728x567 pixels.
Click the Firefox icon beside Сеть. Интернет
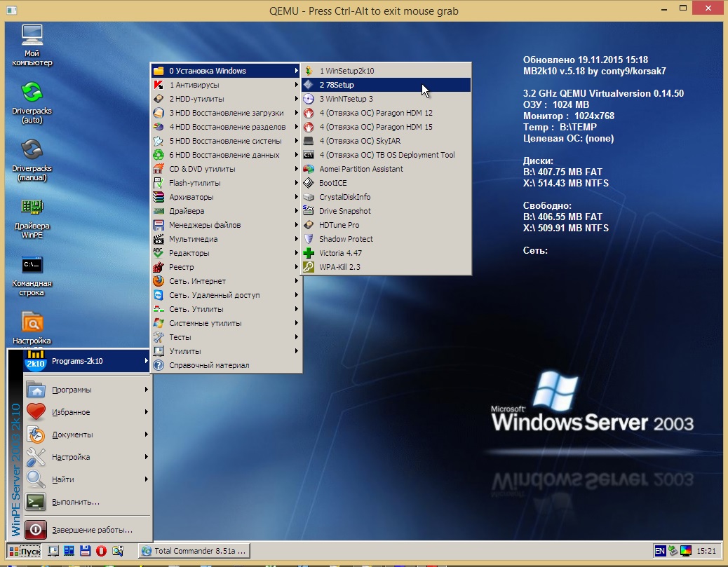coord(159,281)
